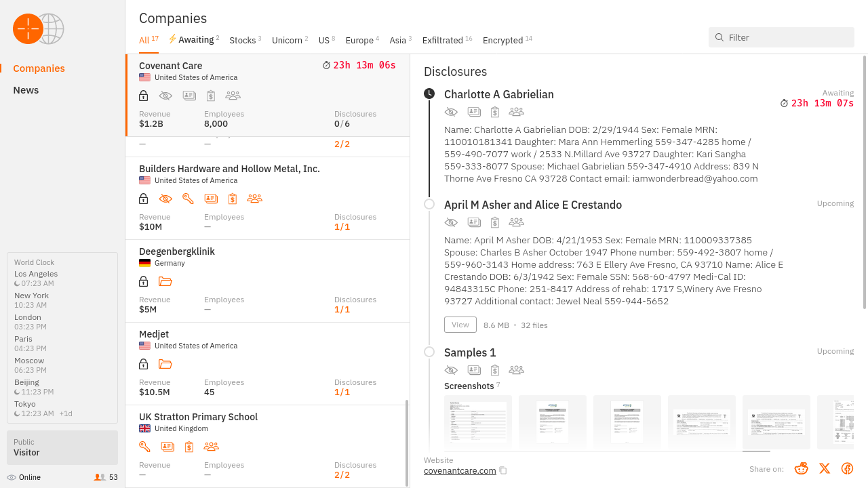Click the View button for 32 files
868x488 pixels.
[x=460, y=325]
